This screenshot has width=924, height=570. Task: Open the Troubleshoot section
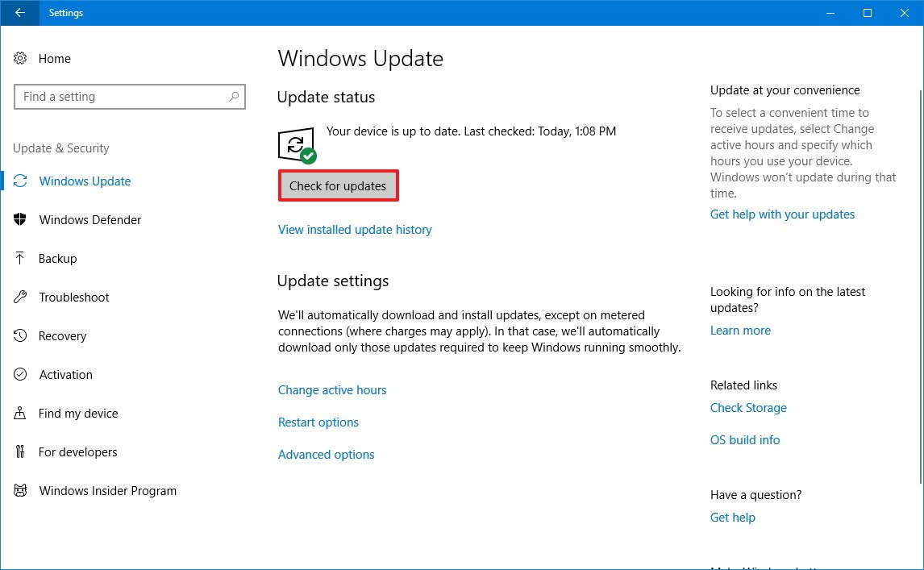74,297
